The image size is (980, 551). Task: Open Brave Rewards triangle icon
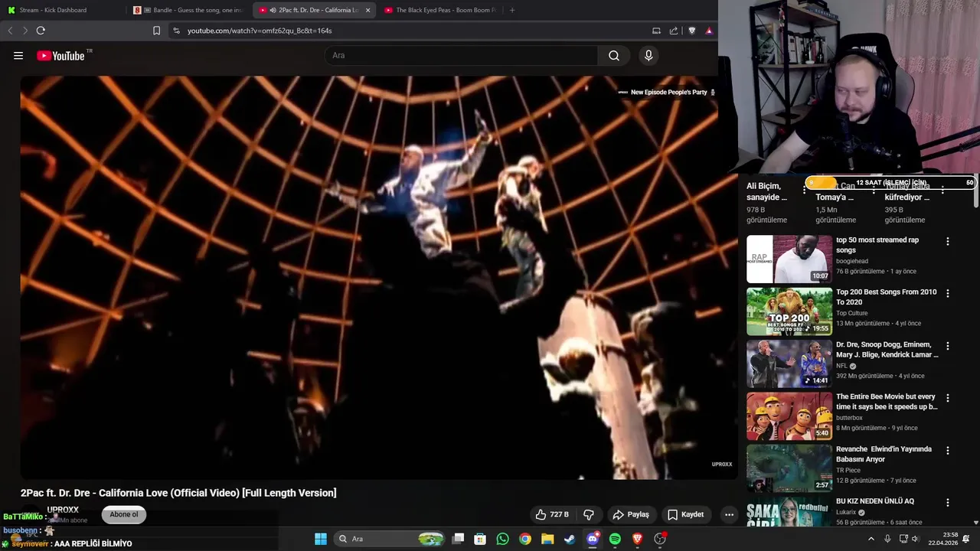pyautogui.click(x=709, y=31)
